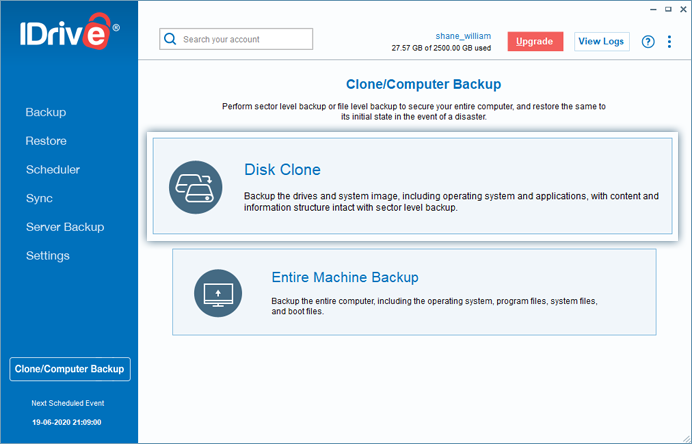Open View Logs
The image size is (692, 444).
point(602,41)
